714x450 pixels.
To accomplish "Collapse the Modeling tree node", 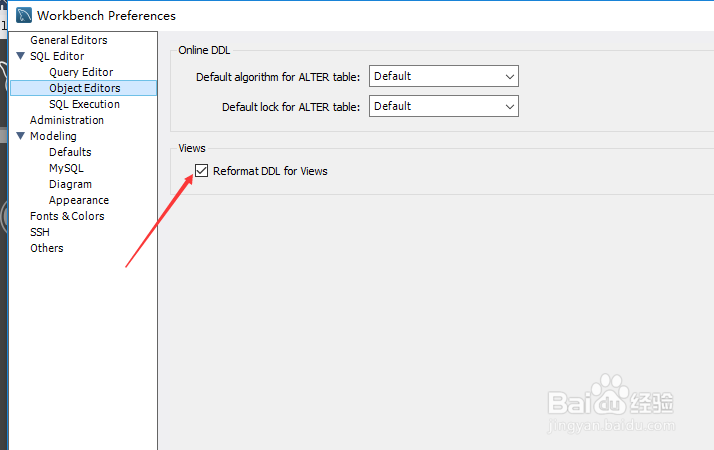I will coord(20,136).
